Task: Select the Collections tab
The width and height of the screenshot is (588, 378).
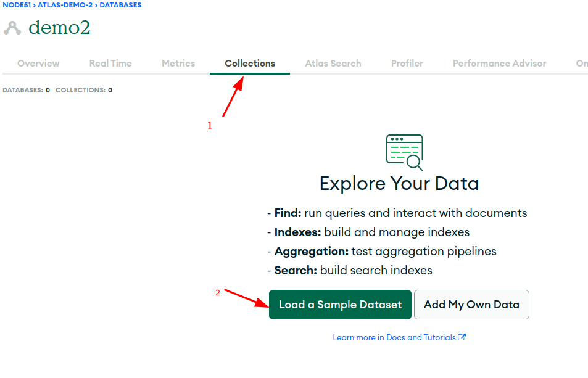Action: pyautogui.click(x=250, y=64)
